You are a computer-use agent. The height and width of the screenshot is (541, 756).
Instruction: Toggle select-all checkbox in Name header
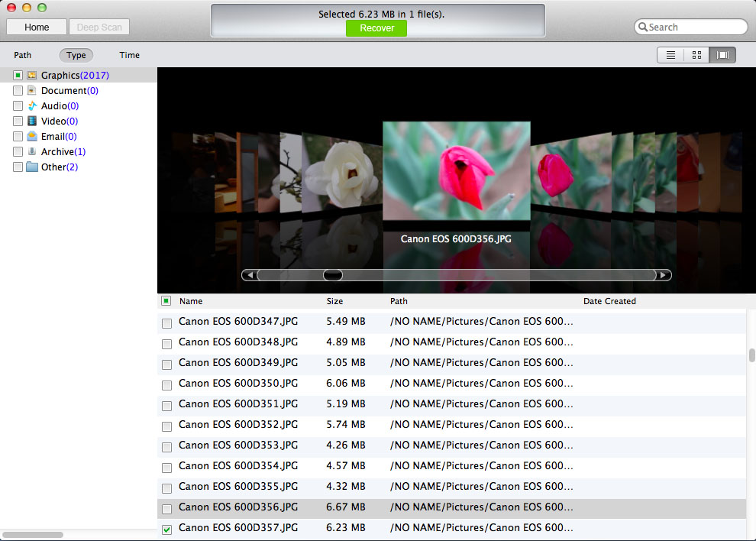166,301
